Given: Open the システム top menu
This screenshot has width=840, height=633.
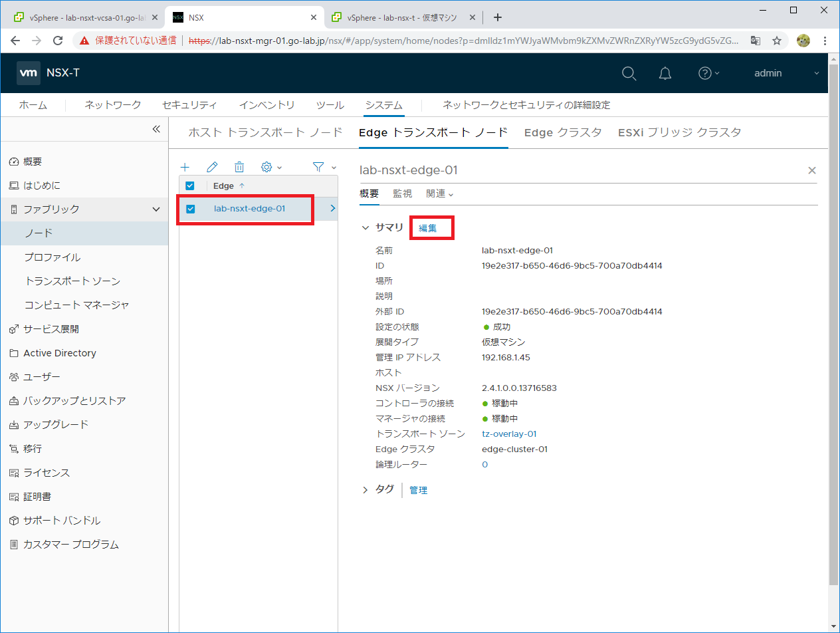Looking at the screenshot, I should tap(383, 105).
